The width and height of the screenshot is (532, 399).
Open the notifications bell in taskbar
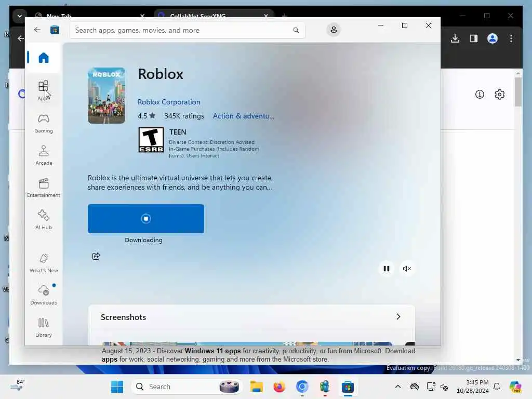pos(497,387)
